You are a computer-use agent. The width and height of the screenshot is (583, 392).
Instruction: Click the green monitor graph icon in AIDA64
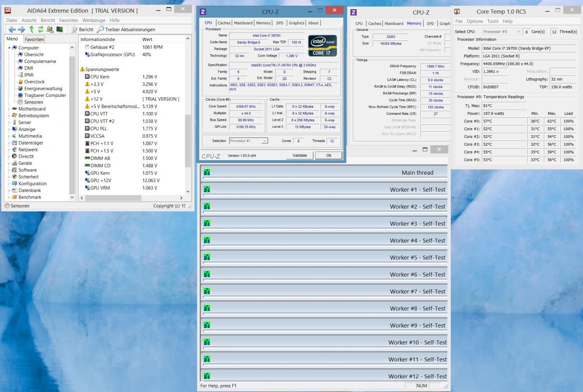[59, 29]
